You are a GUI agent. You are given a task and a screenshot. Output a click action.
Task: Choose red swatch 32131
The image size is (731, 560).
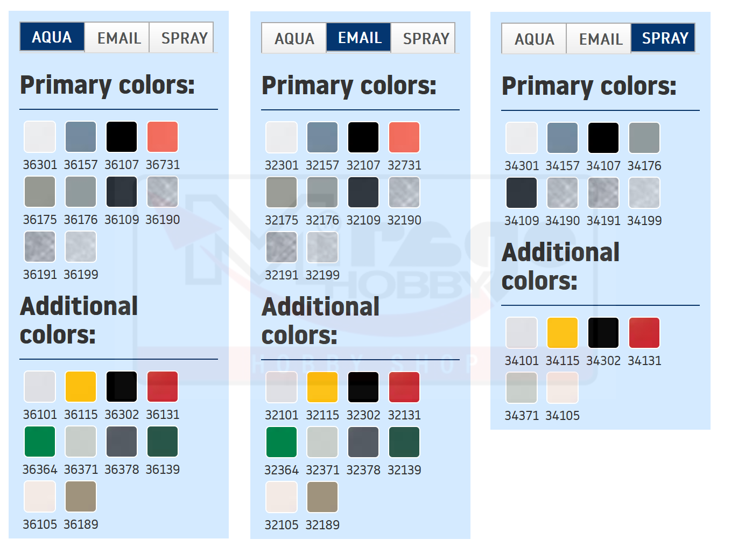[x=404, y=387]
